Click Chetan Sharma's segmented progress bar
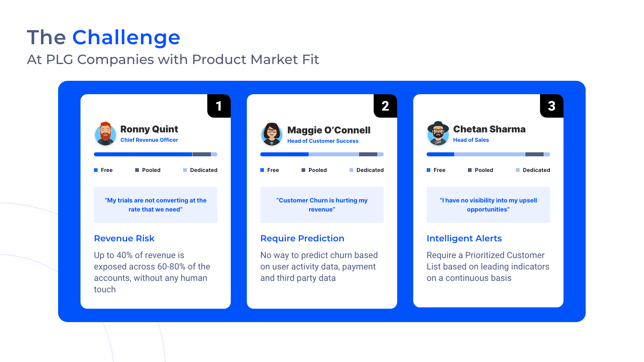 point(488,155)
